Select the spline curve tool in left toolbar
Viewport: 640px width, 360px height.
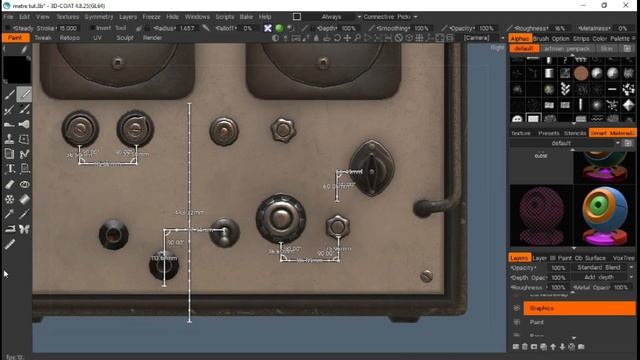tap(24, 154)
